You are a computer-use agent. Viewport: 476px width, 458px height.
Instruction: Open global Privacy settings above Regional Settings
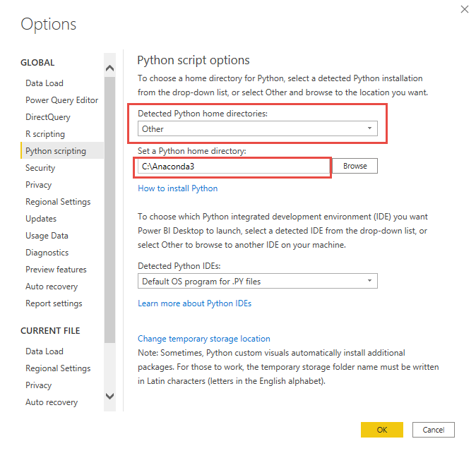coord(38,185)
